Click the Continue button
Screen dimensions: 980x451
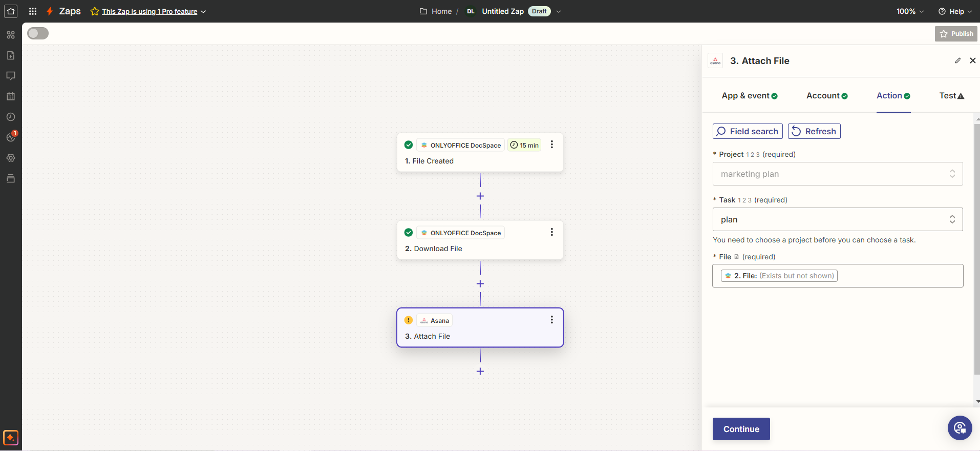click(x=741, y=429)
